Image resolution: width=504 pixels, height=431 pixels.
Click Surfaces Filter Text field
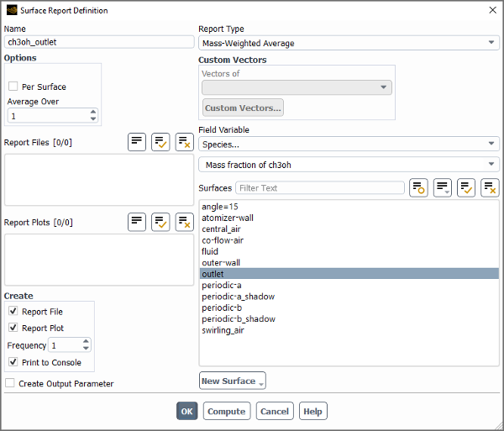[320, 187]
